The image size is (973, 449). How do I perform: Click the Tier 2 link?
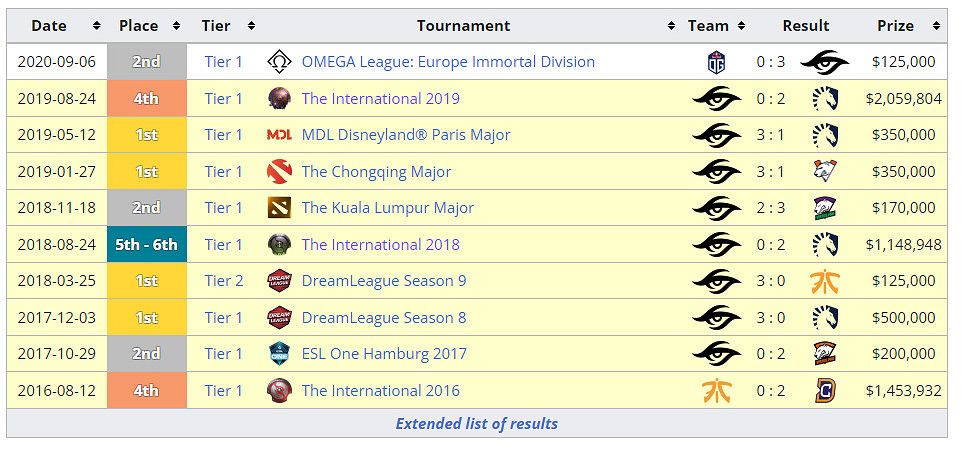tap(224, 281)
